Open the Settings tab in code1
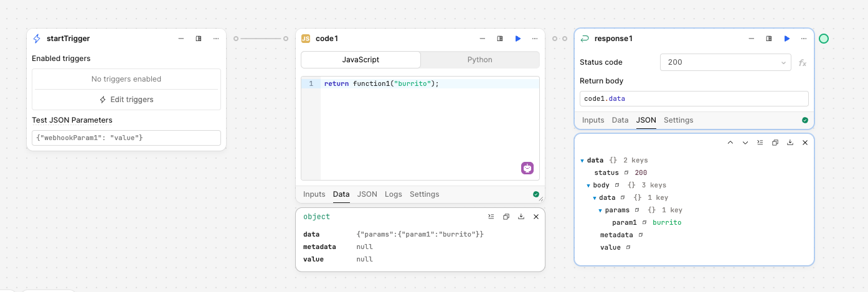The image size is (868, 292). point(425,194)
